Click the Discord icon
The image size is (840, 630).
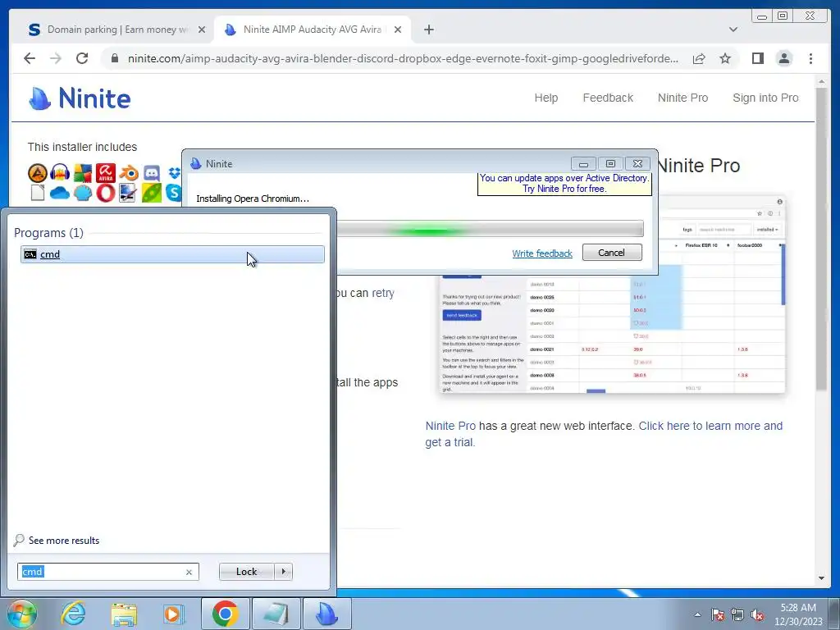click(x=152, y=173)
